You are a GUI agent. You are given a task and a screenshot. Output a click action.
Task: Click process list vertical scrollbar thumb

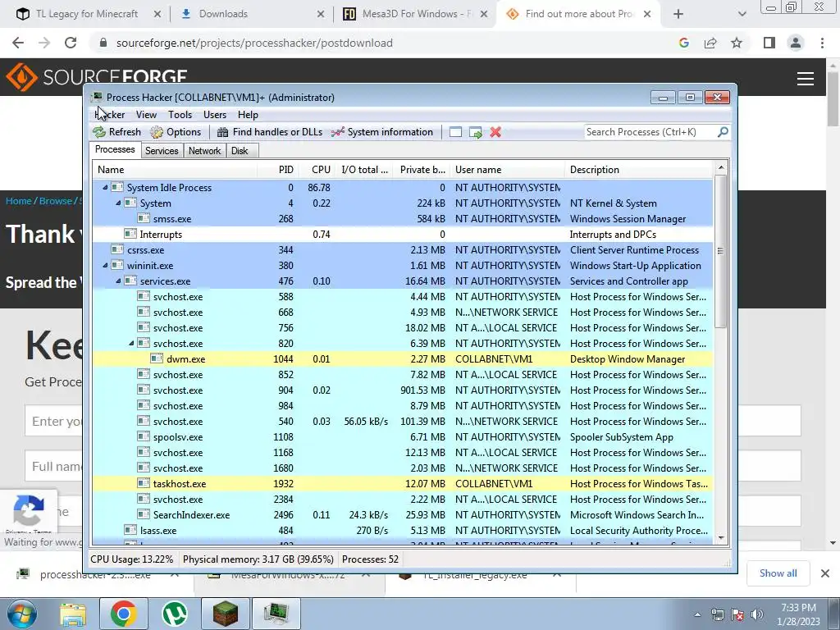coord(720,251)
